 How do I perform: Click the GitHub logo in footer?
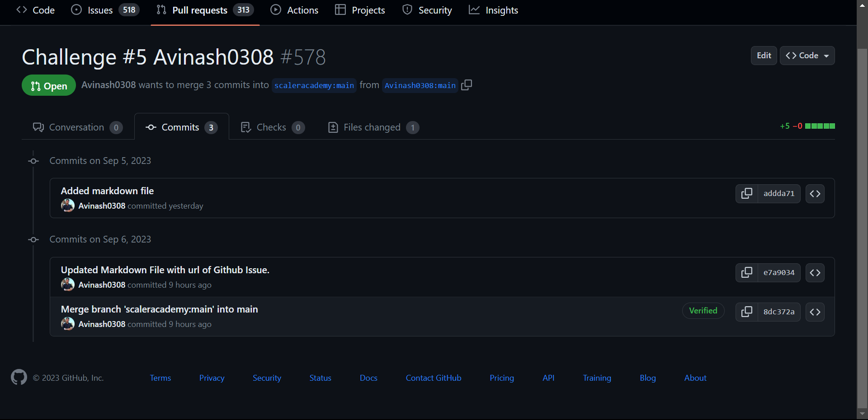click(19, 377)
